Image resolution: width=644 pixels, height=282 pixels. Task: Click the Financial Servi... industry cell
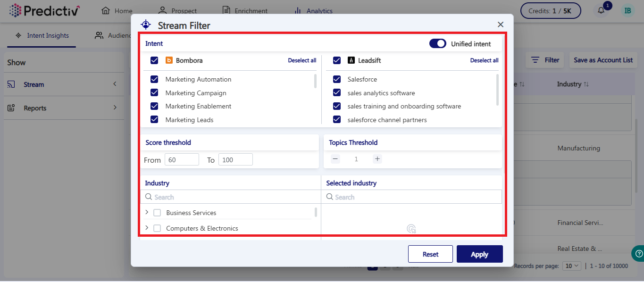coord(580,223)
